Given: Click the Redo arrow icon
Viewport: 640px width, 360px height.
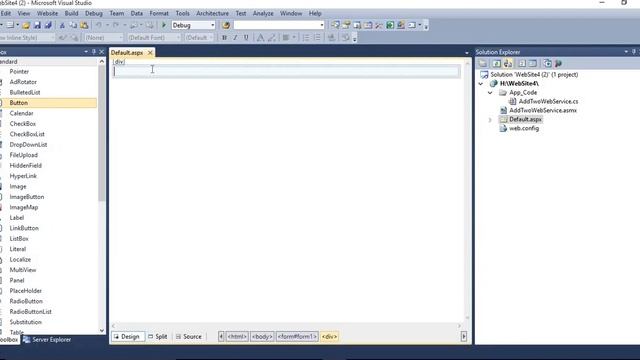Looking at the screenshot, I should 116,25.
